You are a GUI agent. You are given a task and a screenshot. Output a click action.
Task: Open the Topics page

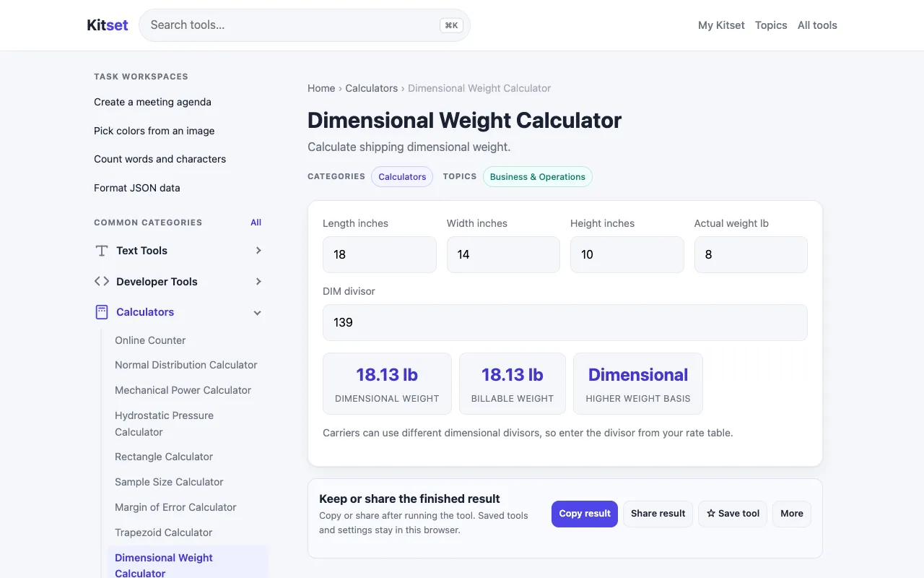coord(771,25)
